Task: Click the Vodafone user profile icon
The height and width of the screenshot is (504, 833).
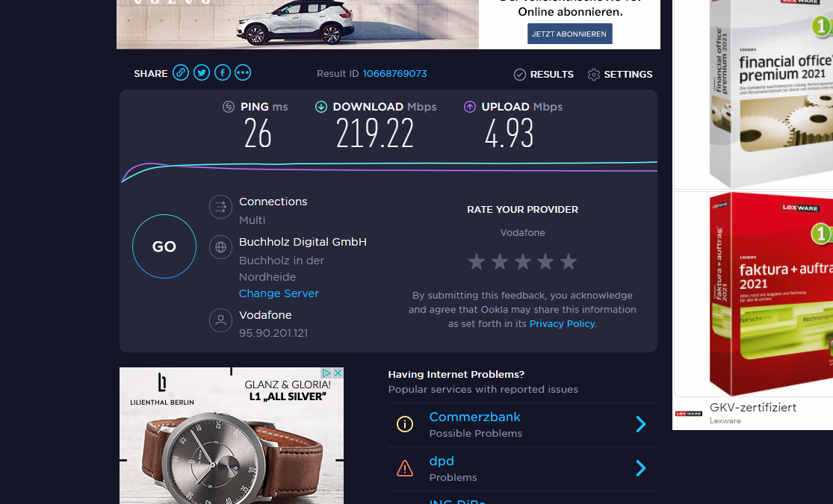Action: [x=220, y=320]
